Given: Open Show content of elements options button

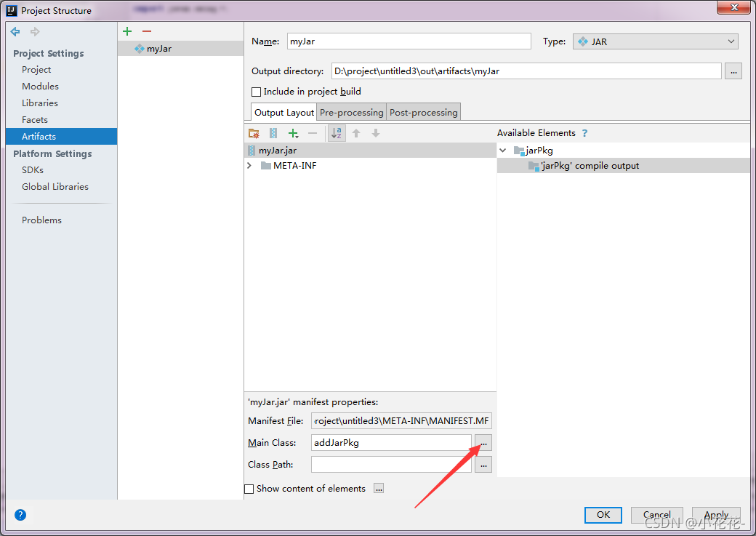Looking at the screenshot, I should 379,489.
